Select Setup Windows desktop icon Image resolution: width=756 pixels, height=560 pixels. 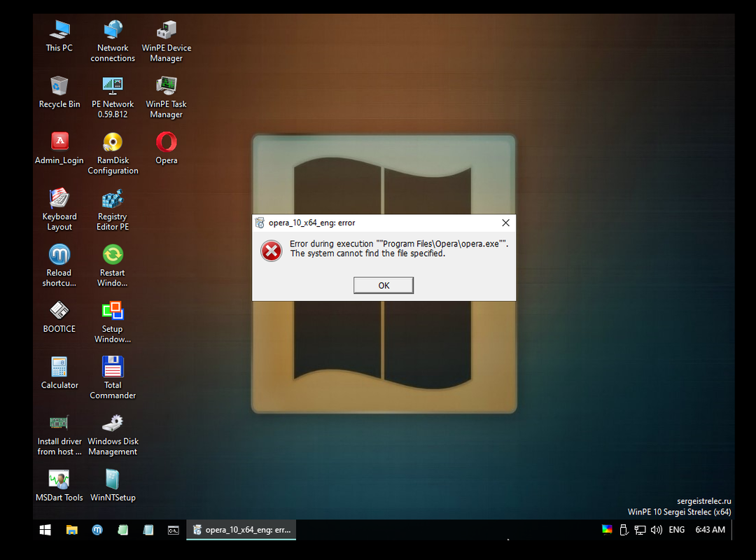tap(113, 322)
